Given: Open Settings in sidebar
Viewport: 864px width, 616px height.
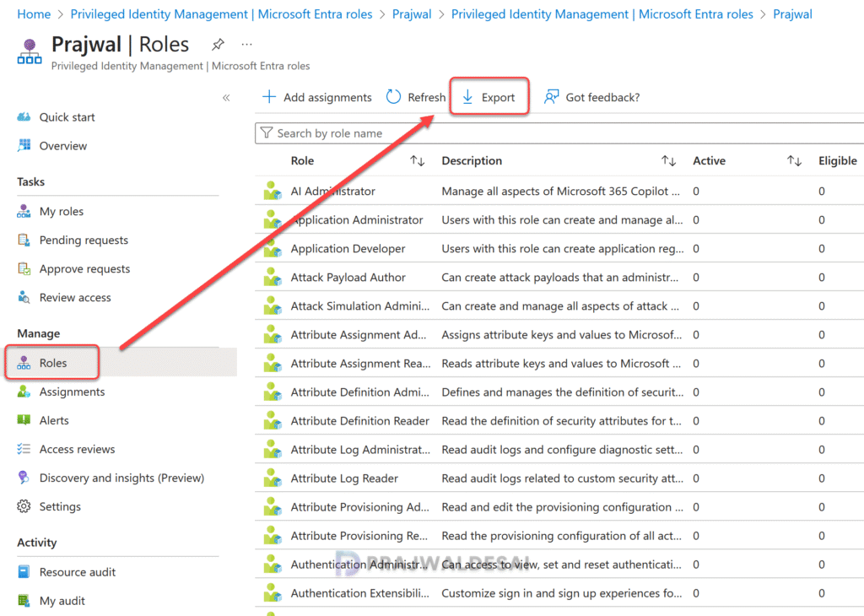Looking at the screenshot, I should click(60, 505).
